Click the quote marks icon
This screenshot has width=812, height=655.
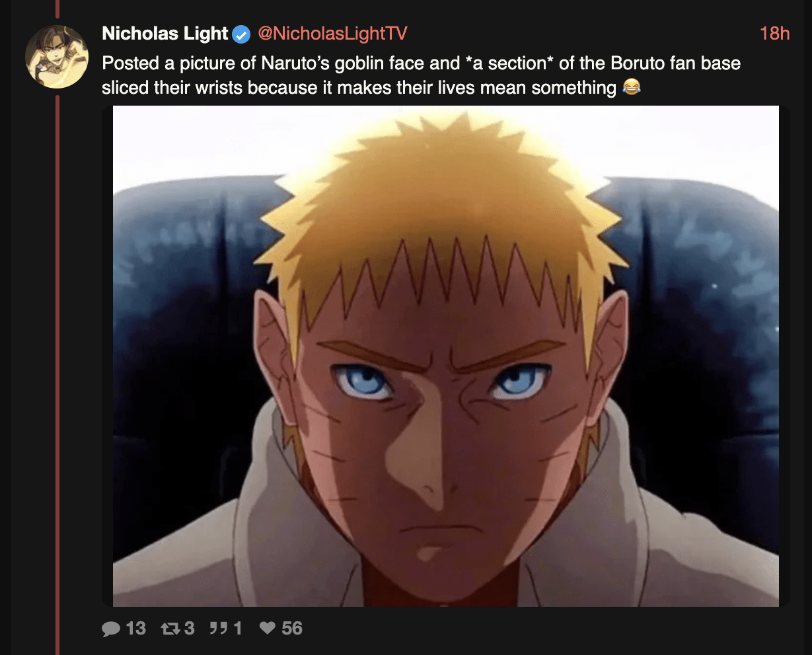tap(219, 628)
